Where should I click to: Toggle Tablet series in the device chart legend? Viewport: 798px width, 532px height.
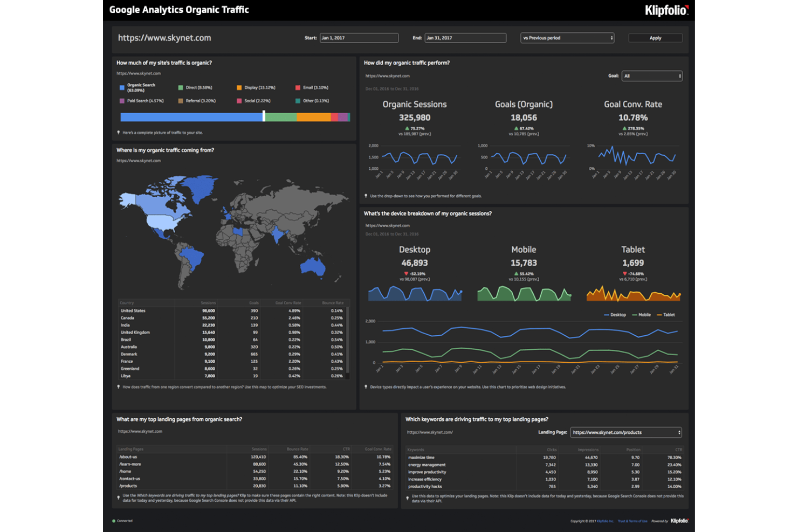[666, 315]
